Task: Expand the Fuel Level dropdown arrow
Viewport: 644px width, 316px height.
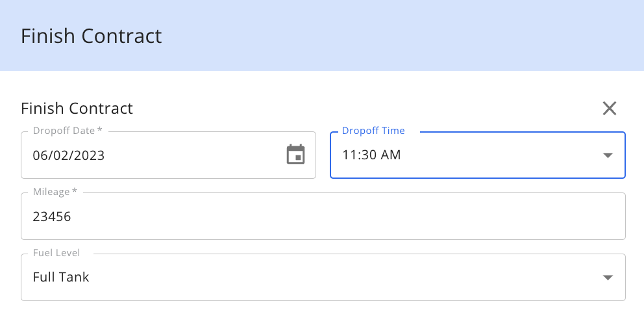Action: (x=608, y=278)
